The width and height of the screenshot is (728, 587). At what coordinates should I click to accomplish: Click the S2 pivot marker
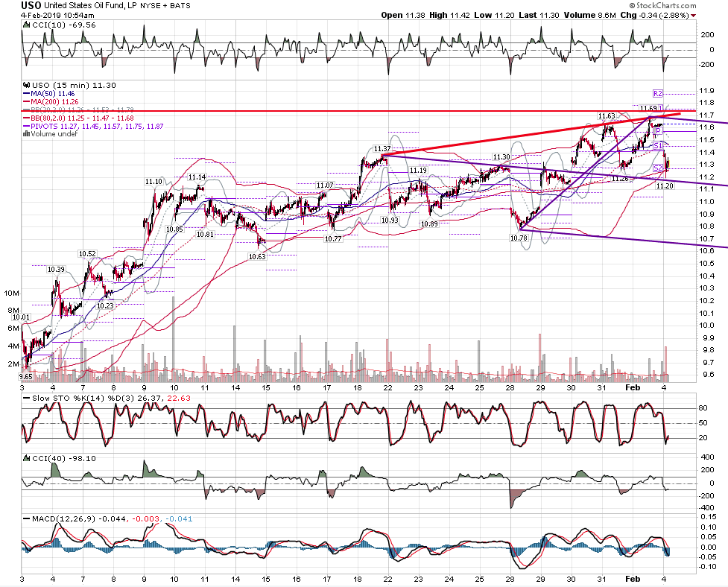point(658,168)
